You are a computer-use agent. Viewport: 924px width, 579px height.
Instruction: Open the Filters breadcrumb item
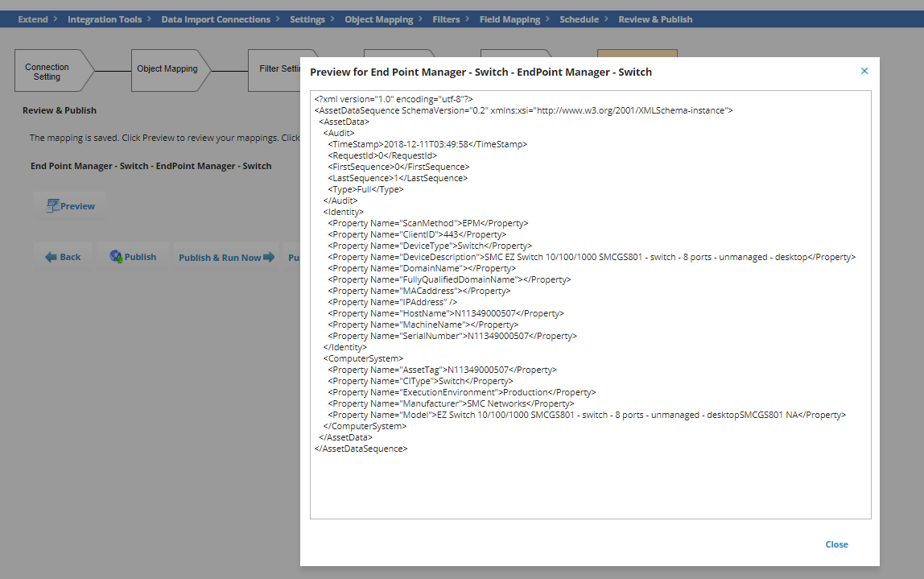click(446, 19)
